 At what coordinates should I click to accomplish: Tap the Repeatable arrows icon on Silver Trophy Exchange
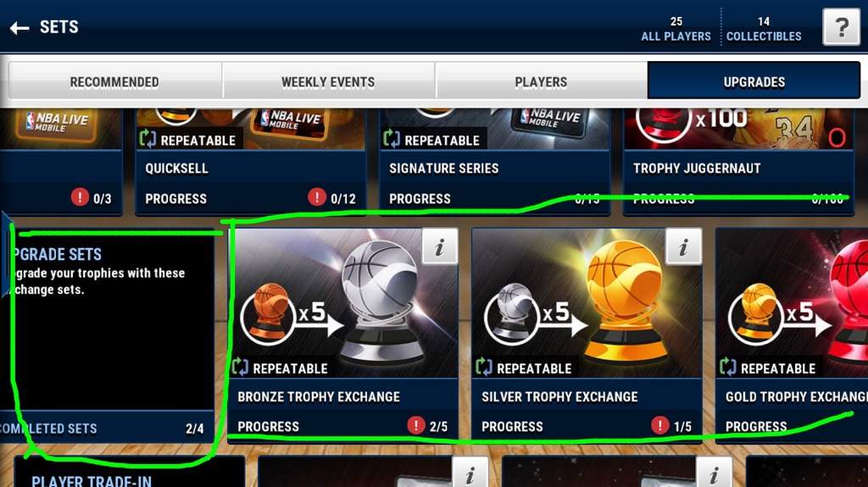[484, 367]
